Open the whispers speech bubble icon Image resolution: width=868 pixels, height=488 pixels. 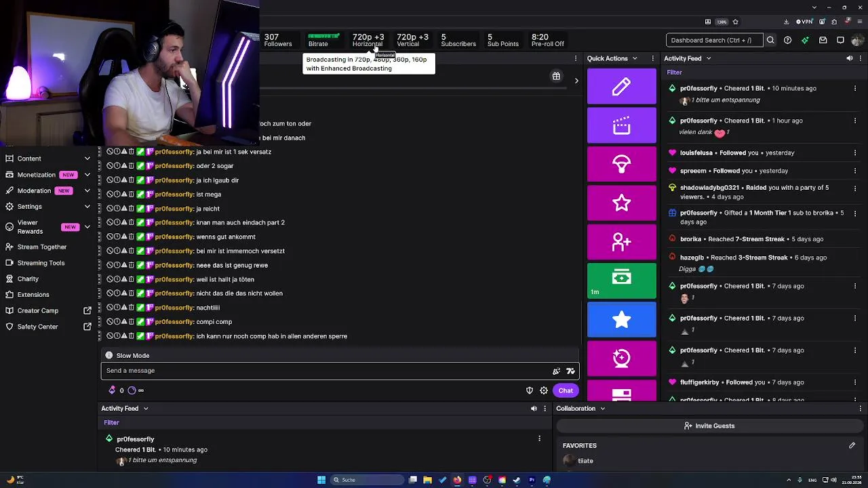point(840,40)
